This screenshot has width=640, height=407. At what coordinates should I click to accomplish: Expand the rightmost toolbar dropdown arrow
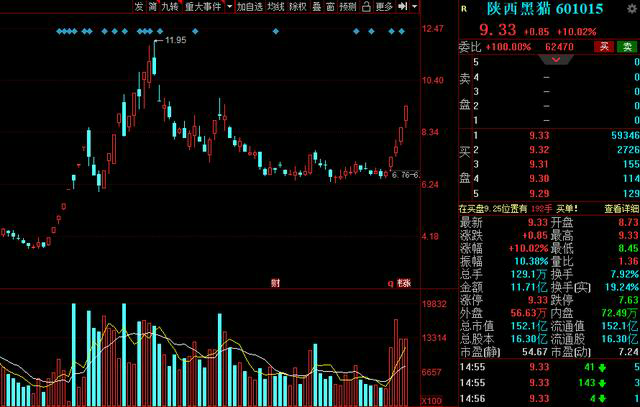tap(415, 6)
